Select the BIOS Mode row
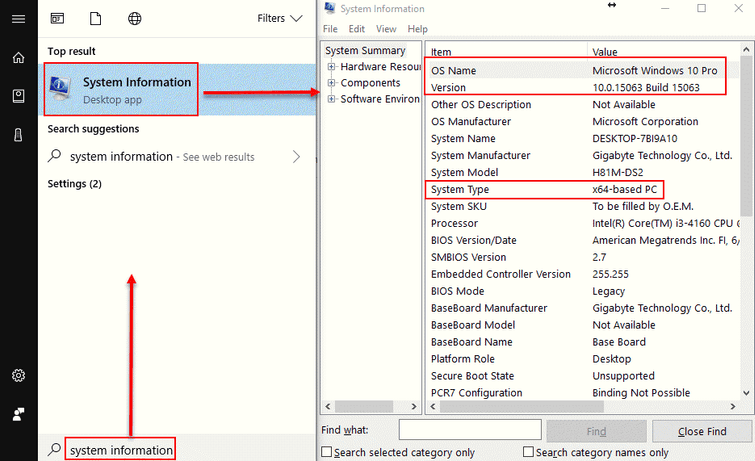755x461 pixels. pyautogui.click(x=583, y=291)
